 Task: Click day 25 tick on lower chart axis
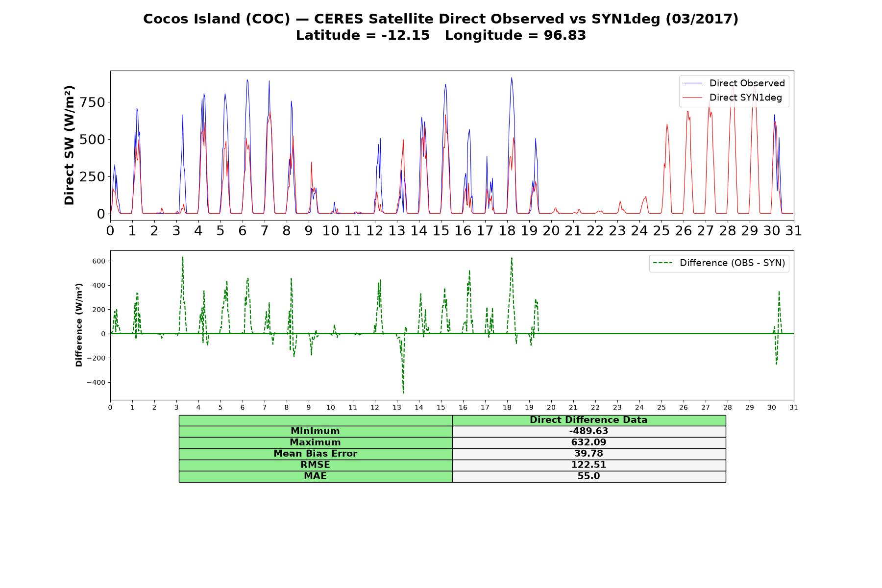661,408
